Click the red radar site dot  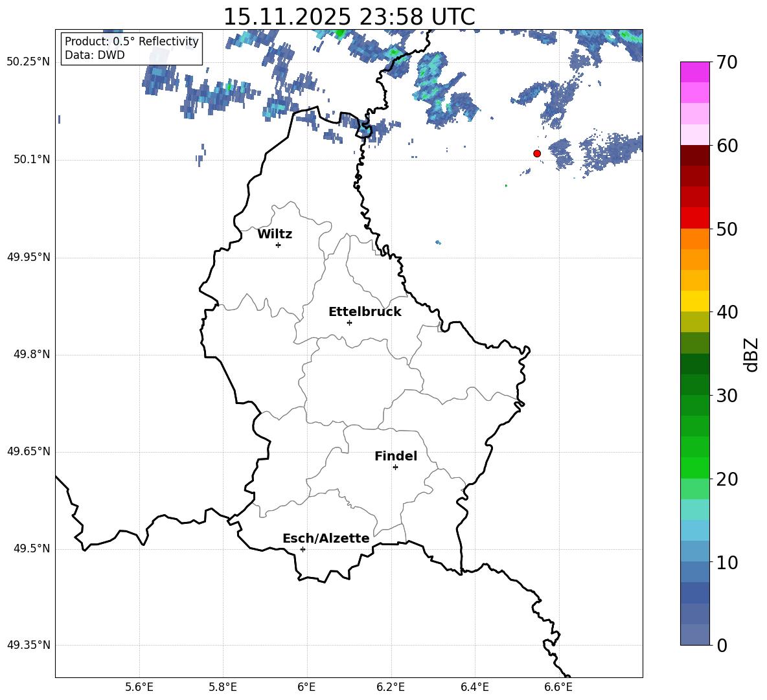536,153
